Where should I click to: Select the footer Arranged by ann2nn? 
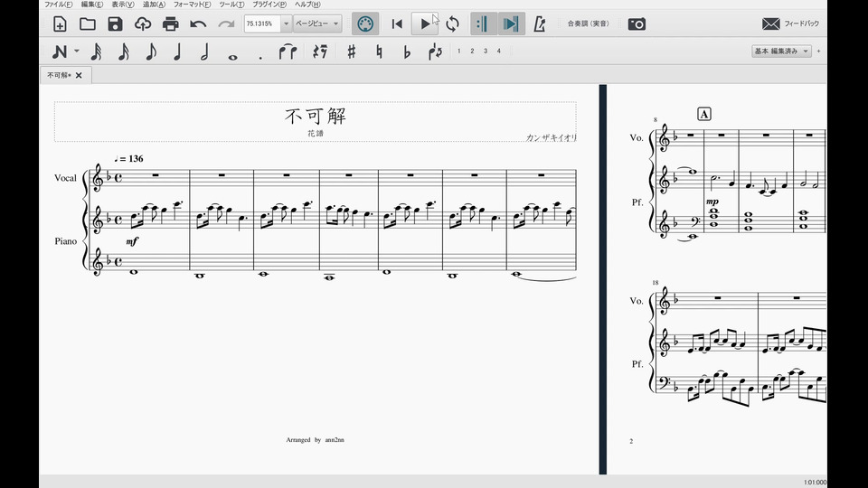click(315, 440)
